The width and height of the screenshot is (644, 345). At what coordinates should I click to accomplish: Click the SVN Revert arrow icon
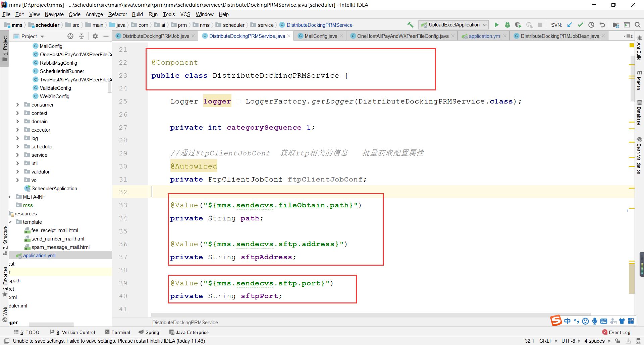tap(602, 25)
